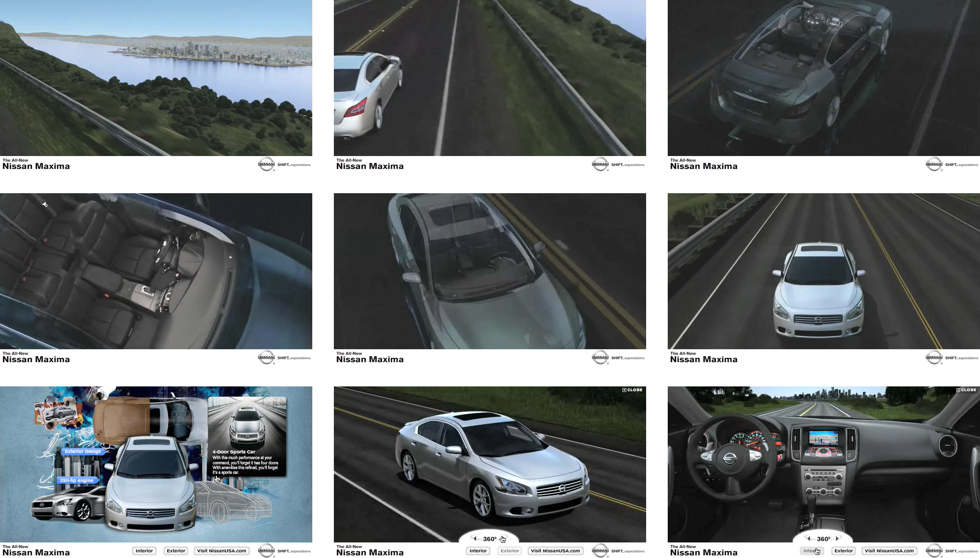Click 'SHIFT_expectations' text under the collage frame
Image resolution: width=980 pixels, height=558 pixels.
tap(294, 551)
